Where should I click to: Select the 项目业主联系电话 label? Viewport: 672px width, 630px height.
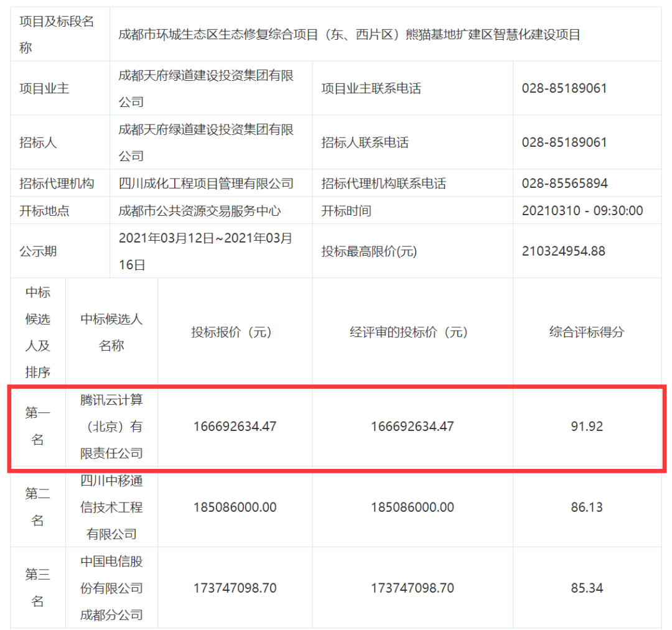point(371,88)
